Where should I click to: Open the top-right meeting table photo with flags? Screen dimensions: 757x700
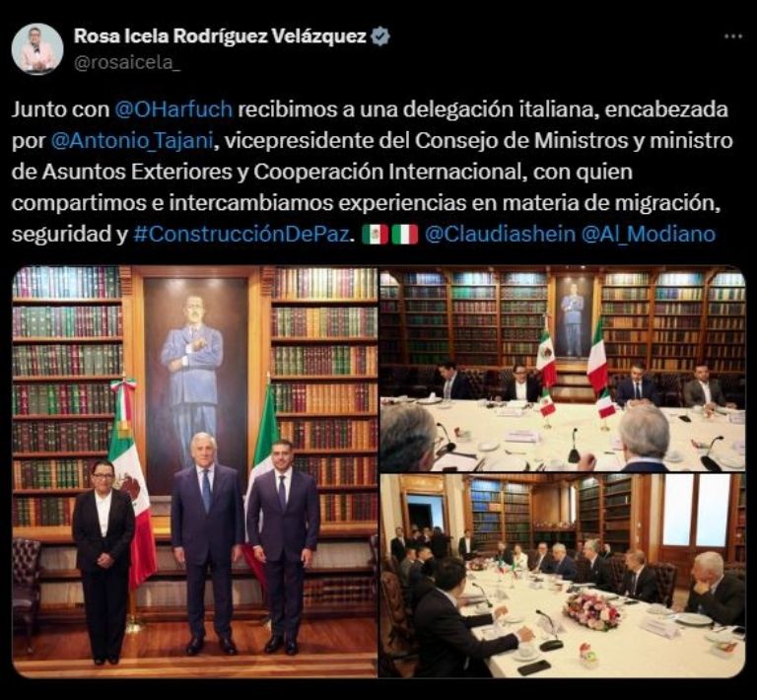(563, 369)
